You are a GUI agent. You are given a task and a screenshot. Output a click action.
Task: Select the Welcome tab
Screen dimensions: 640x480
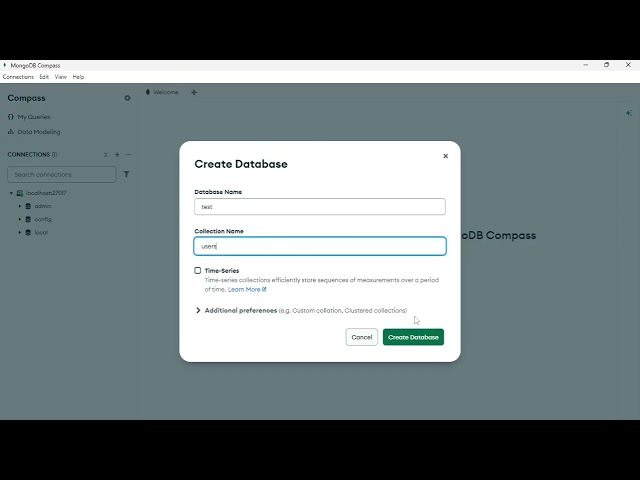(x=162, y=92)
